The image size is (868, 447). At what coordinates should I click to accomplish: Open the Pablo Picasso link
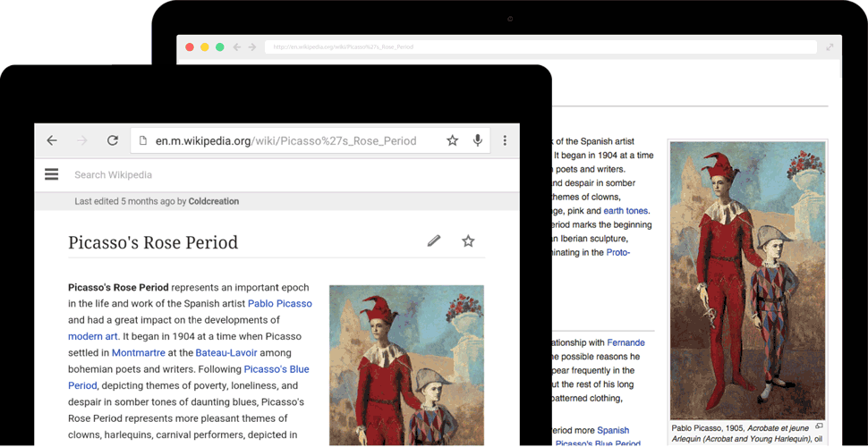coord(279,303)
